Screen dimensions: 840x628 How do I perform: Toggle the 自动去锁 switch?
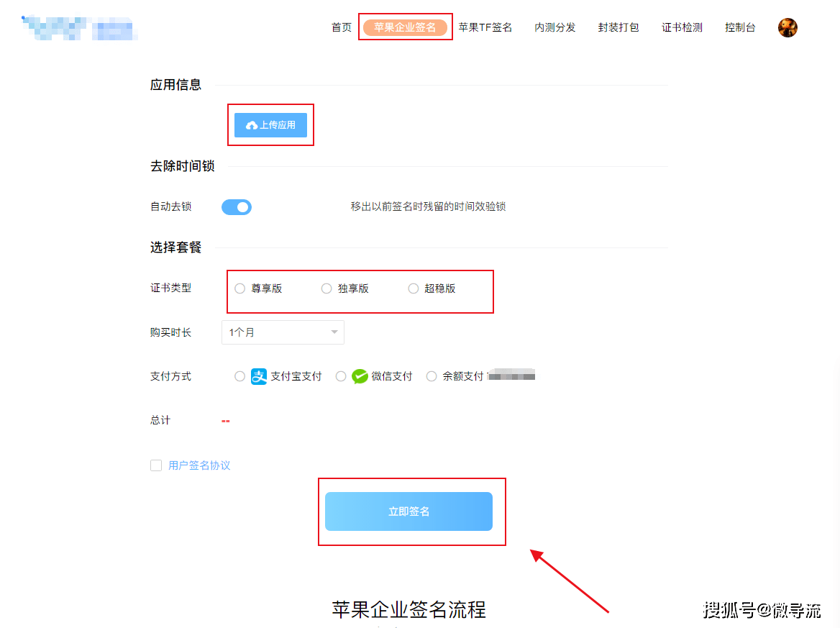237,207
